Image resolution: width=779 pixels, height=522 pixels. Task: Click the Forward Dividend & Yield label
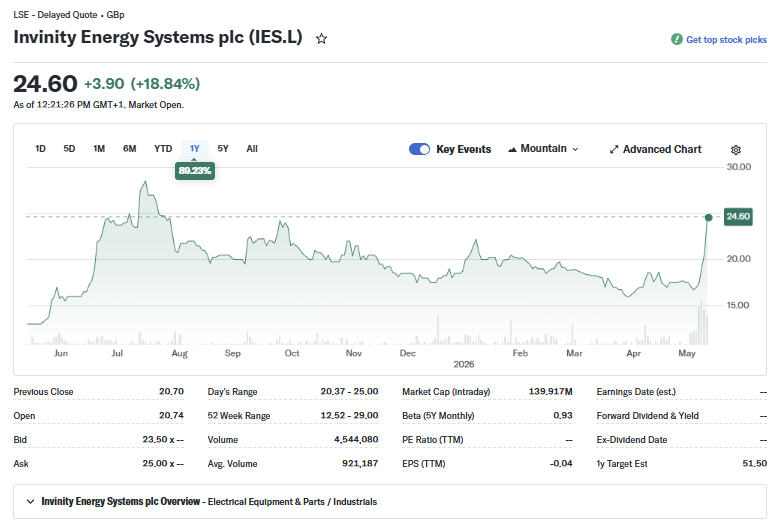(647, 416)
